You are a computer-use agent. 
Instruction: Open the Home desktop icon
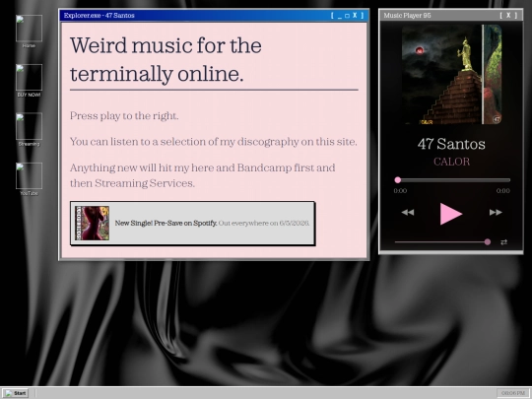(x=29, y=32)
